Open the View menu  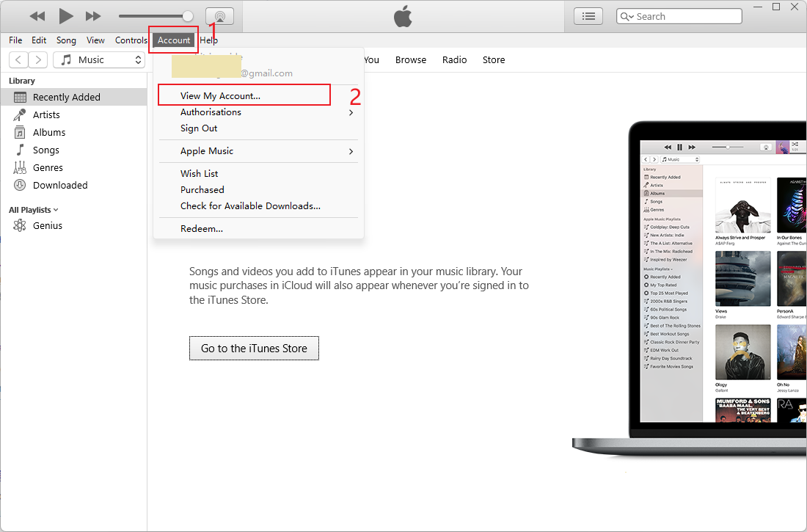(x=95, y=40)
